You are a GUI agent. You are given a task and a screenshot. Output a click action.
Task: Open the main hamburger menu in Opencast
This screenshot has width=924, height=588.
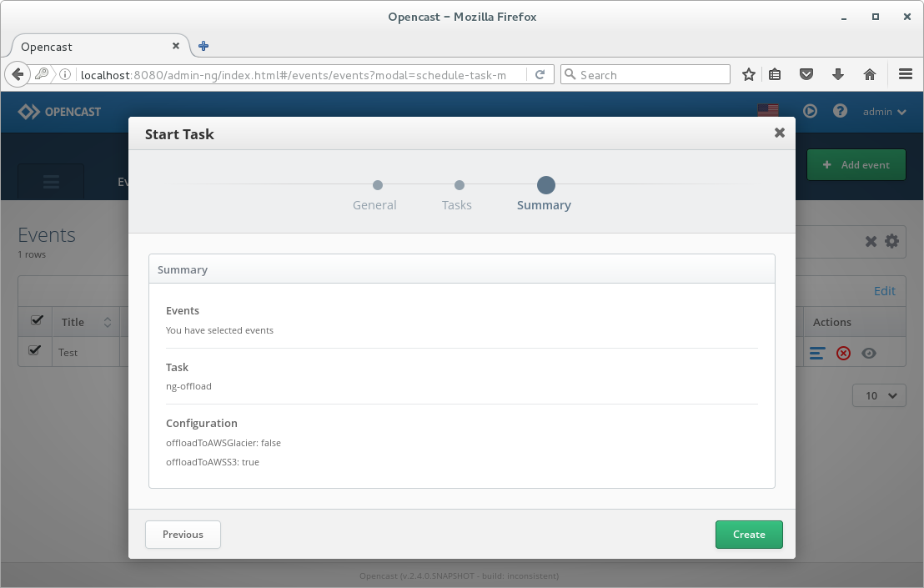[51, 182]
